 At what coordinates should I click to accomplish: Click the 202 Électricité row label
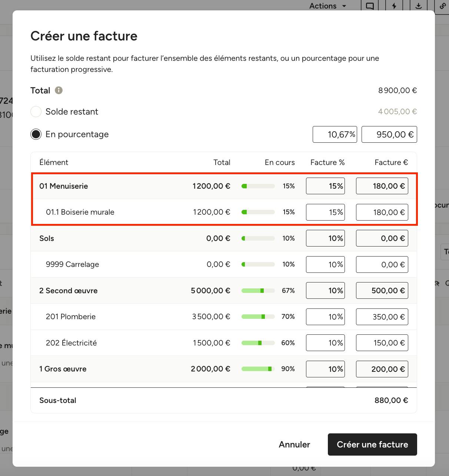click(x=71, y=343)
